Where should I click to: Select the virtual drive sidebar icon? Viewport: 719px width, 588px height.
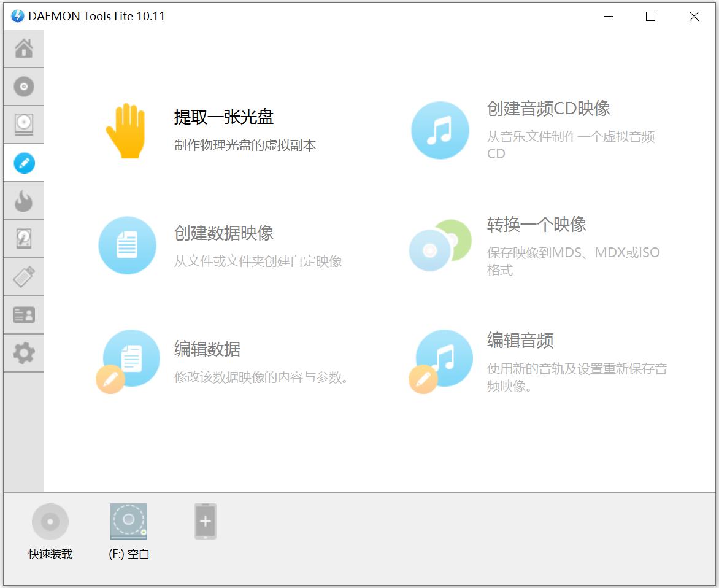tap(24, 125)
